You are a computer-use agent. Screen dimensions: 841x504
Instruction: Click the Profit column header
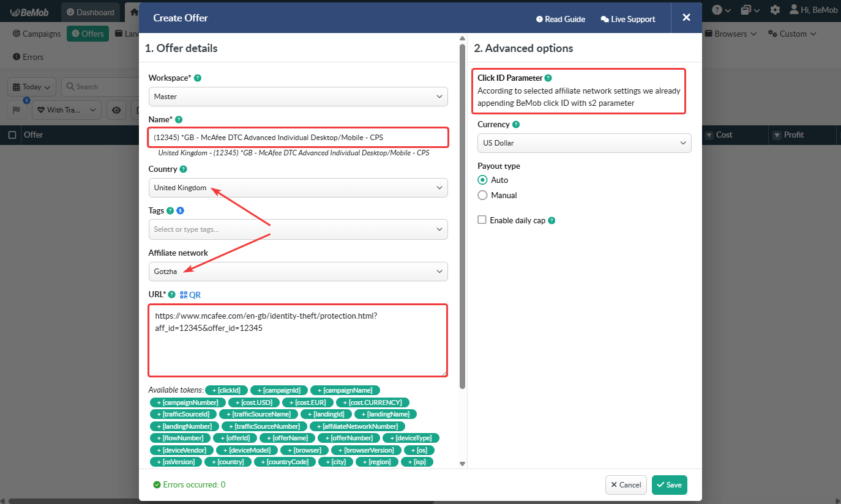(794, 135)
